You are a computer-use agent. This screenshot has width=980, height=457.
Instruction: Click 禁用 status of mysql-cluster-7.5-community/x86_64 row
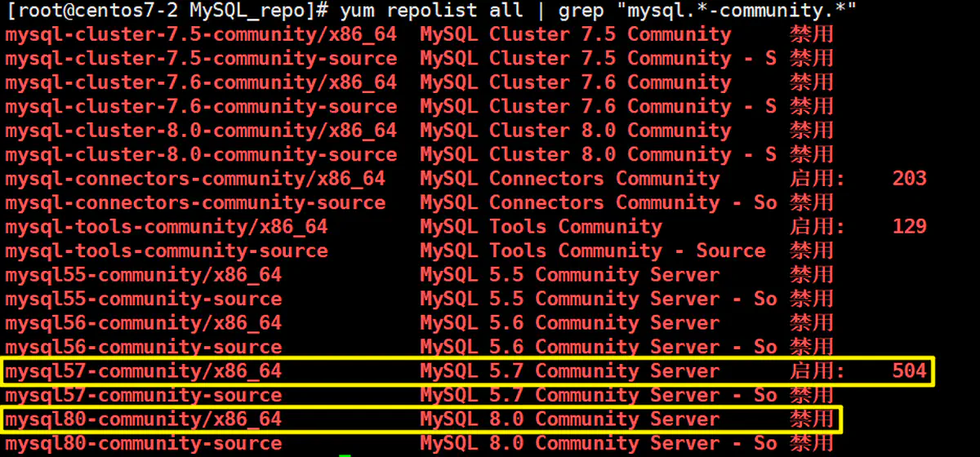click(x=812, y=35)
